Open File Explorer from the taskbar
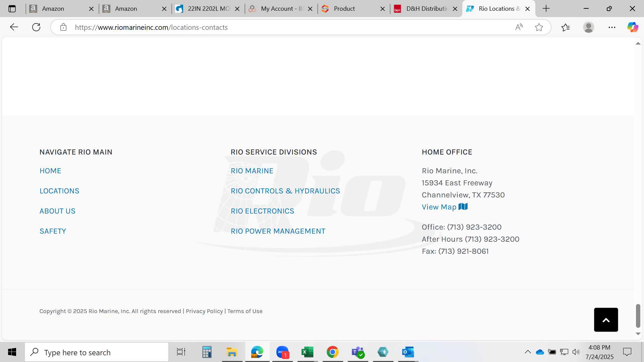Viewport: 644px width, 362px height. pyautogui.click(x=232, y=352)
